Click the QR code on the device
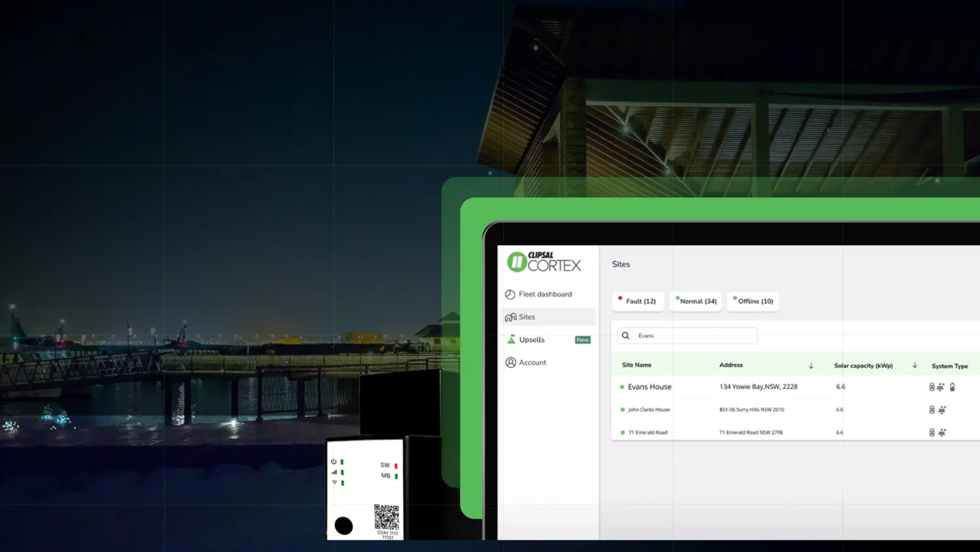The height and width of the screenshot is (552, 980). coord(386,517)
